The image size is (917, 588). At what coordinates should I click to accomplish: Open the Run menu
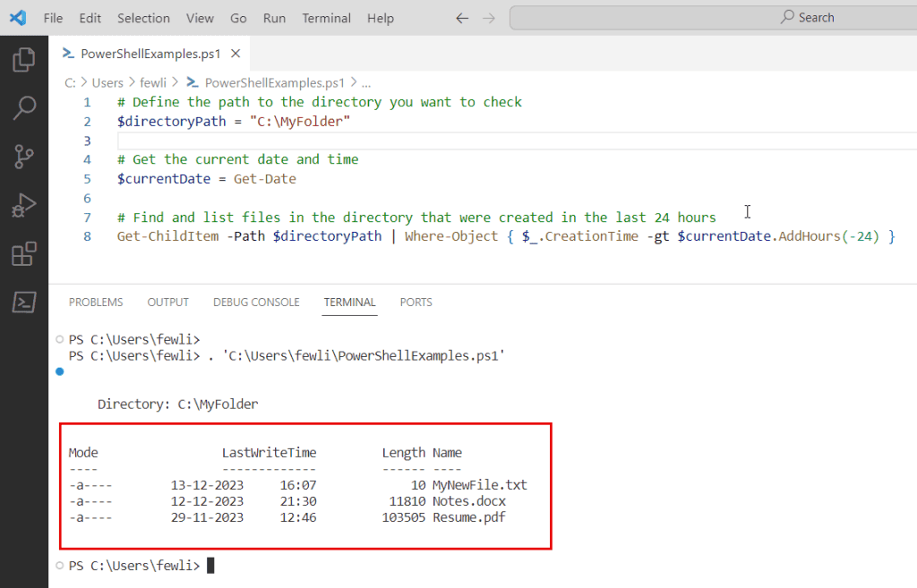pos(274,18)
